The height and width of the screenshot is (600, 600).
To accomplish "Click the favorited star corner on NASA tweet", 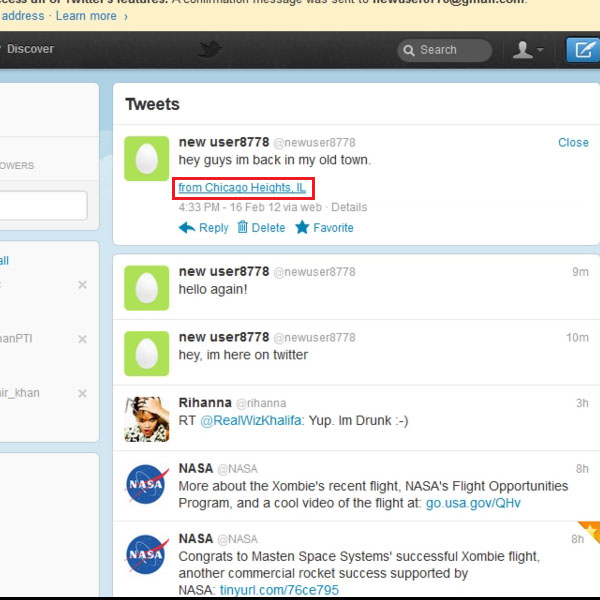I will (590, 531).
